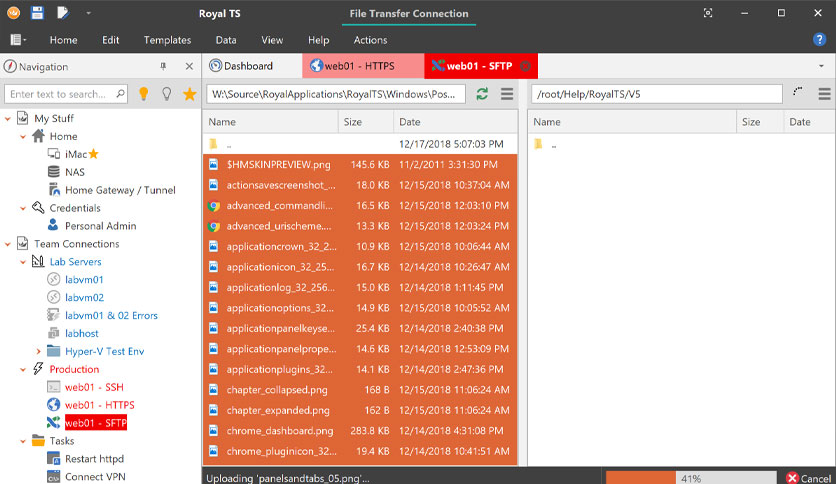Select labvm01 & 02 Errors icon
This screenshot has height=484, width=836.
pos(53,315)
